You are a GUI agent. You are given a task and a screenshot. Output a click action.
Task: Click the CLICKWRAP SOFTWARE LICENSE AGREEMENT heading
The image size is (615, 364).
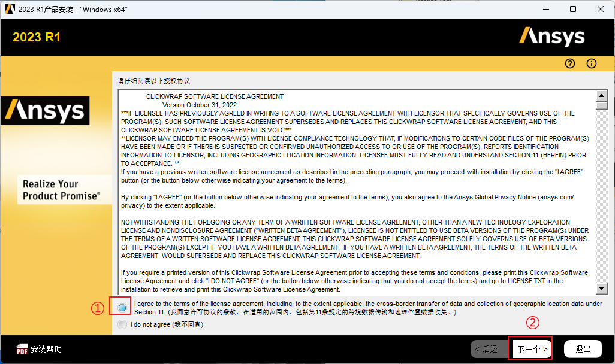[215, 96]
